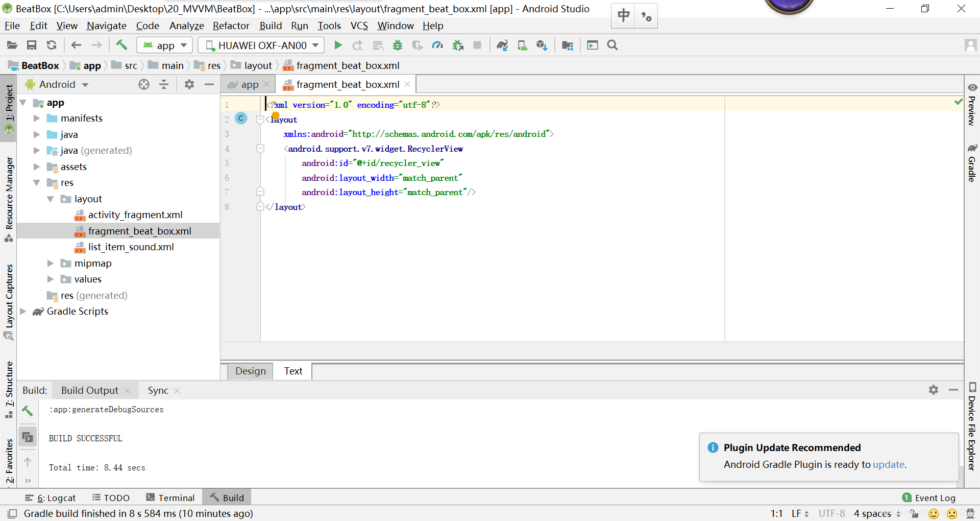Click the data binding class gutter icon
The width and height of the screenshot is (980, 521).
click(241, 119)
